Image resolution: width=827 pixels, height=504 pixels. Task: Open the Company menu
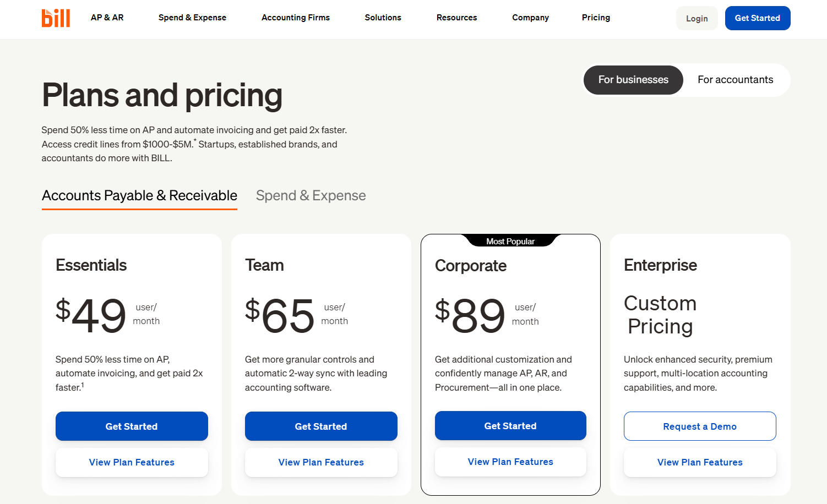pyautogui.click(x=531, y=18)
